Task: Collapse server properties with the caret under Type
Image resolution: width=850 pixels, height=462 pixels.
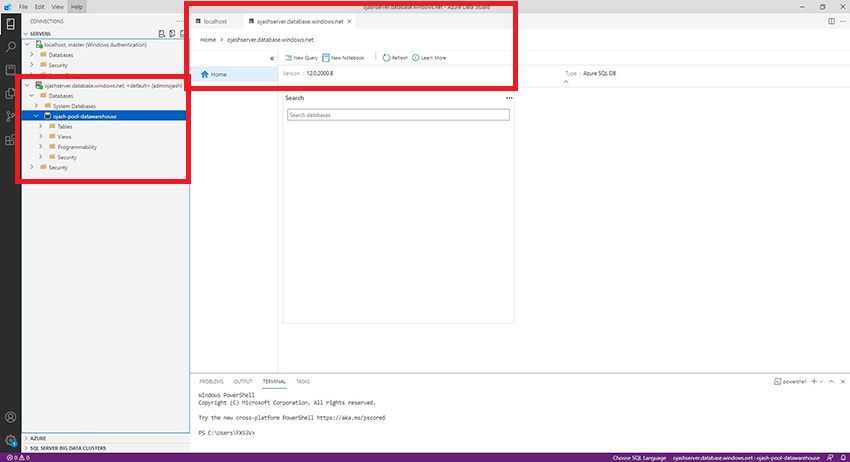Action: (x=566, y=82)
